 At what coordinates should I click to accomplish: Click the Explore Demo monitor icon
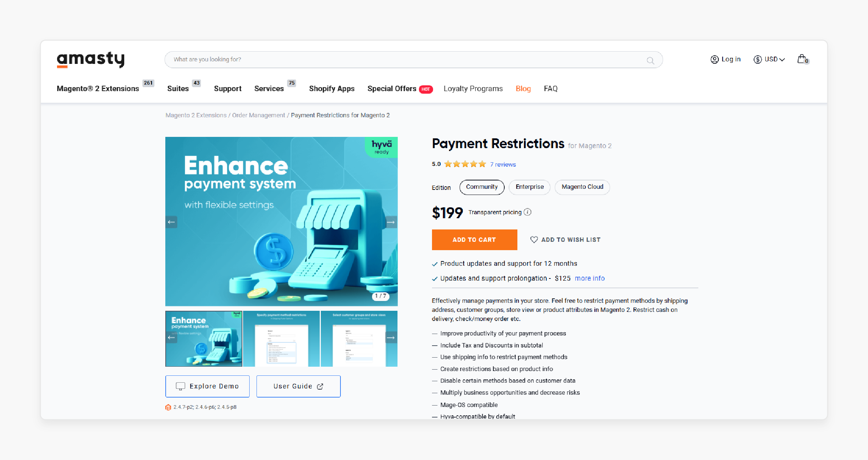[x=180, y=386]
